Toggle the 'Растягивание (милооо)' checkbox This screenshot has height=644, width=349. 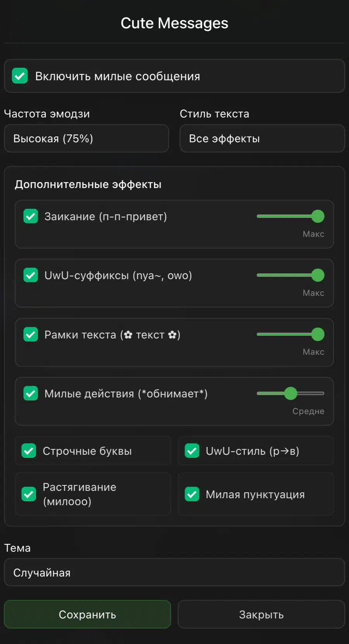click(29, 494)
